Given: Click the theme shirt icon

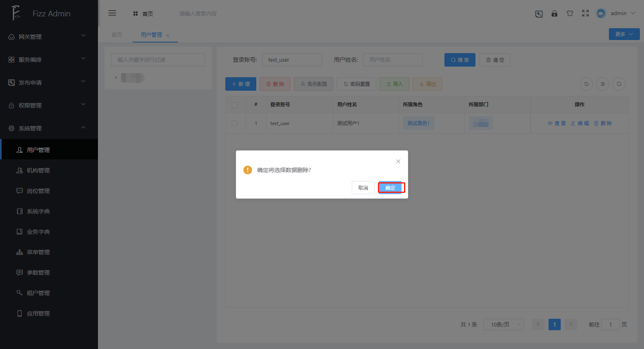Looking at the screenshot, I should tap(570, 13).
